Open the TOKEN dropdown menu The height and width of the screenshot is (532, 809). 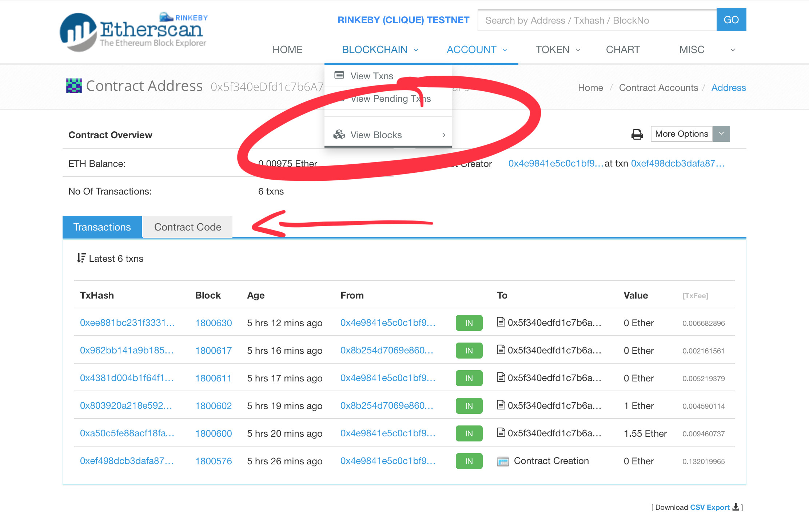point(558,49)
